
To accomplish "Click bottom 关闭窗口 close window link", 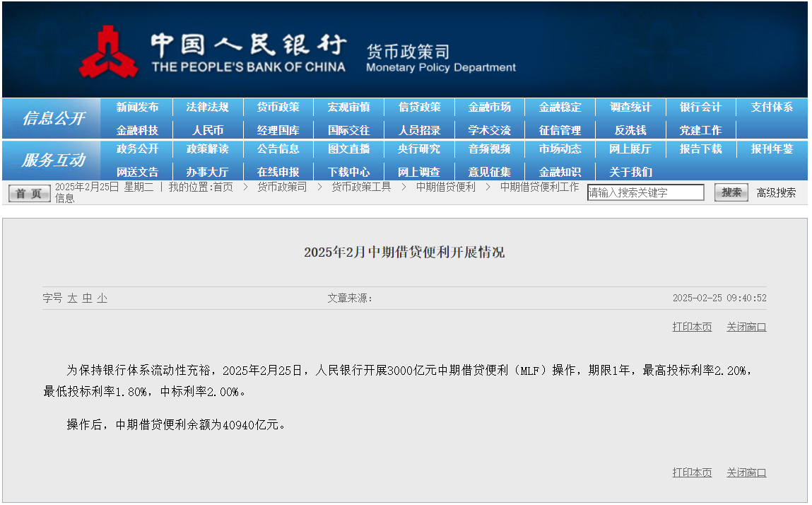I will 746,472.
